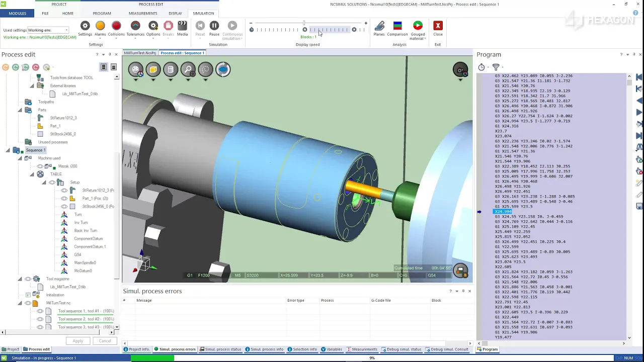
Task: Pause the running simulation
Action: click(214, 29)
